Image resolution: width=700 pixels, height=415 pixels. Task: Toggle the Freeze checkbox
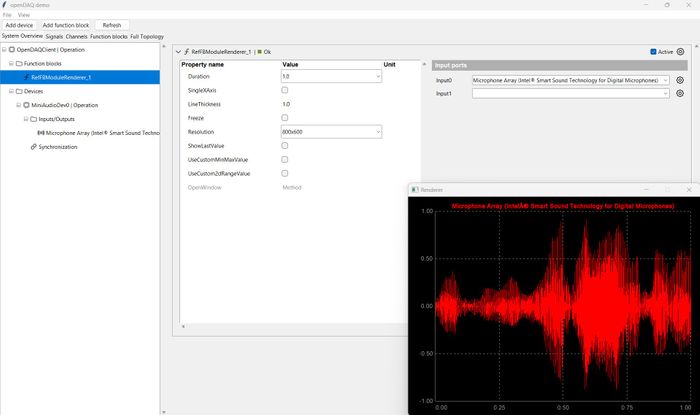pyautogui.click(x=285, y=118)
